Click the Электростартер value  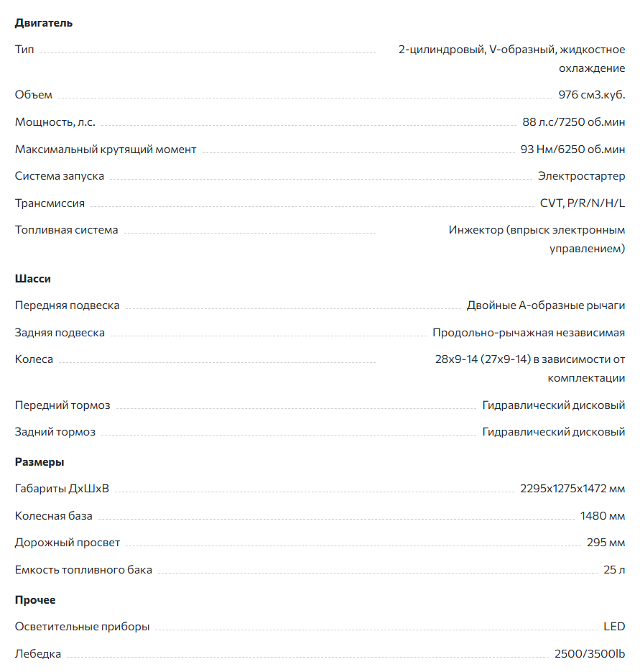[x=581, y=176]
